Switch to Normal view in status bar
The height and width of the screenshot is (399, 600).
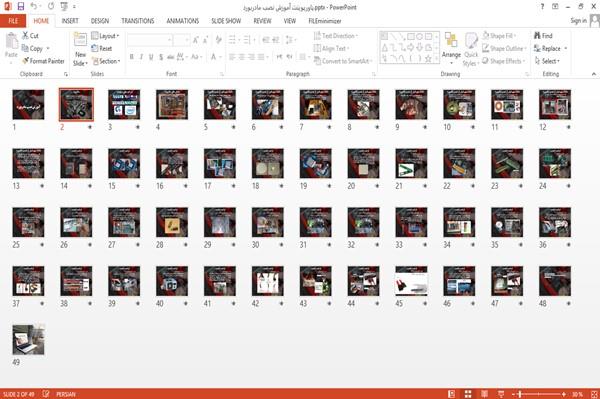coord(452,394)
